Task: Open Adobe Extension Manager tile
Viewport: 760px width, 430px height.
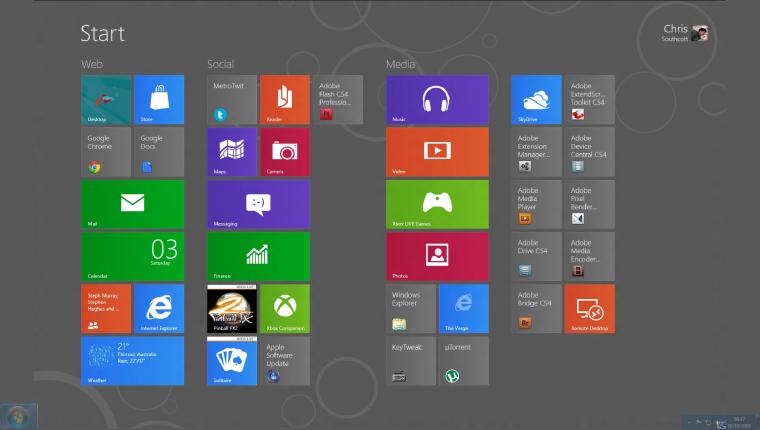Action: coord(537,152)
